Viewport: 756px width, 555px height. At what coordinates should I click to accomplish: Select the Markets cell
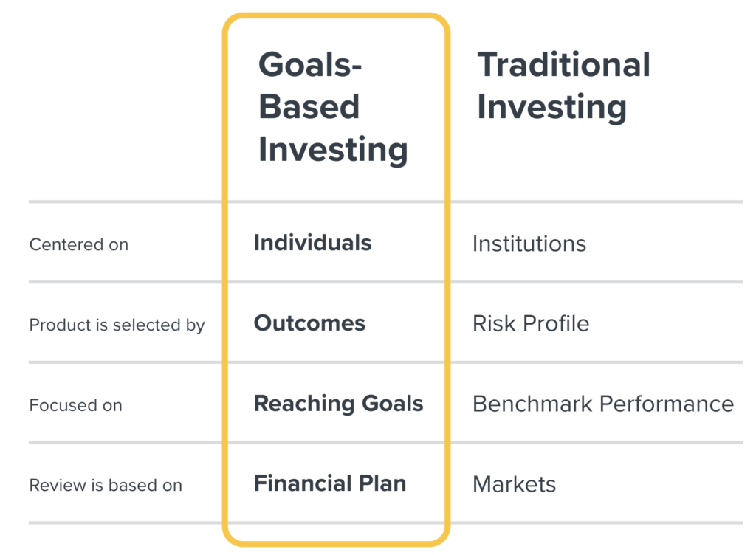click(514, 484)
